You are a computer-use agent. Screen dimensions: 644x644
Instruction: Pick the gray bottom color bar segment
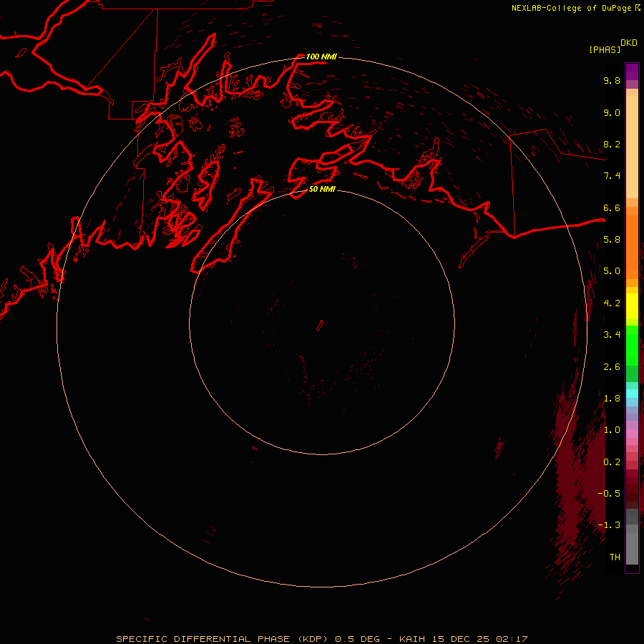(x=632, y=548)
